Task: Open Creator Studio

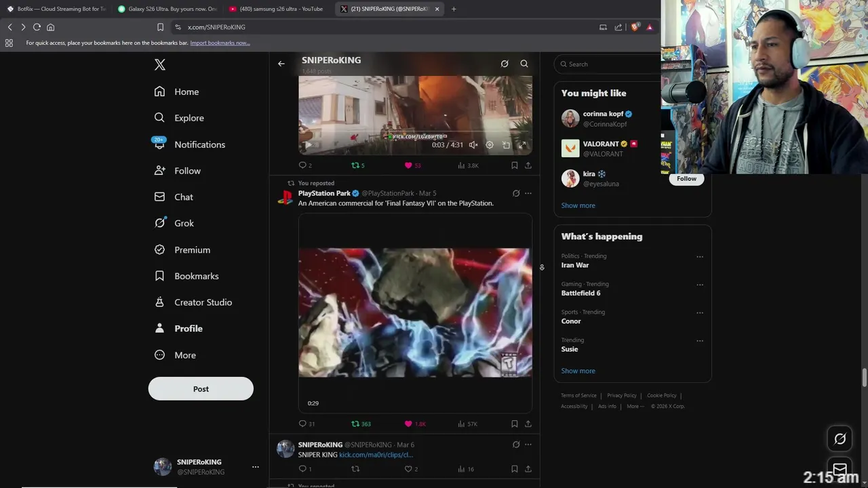Action: (193, 302)
